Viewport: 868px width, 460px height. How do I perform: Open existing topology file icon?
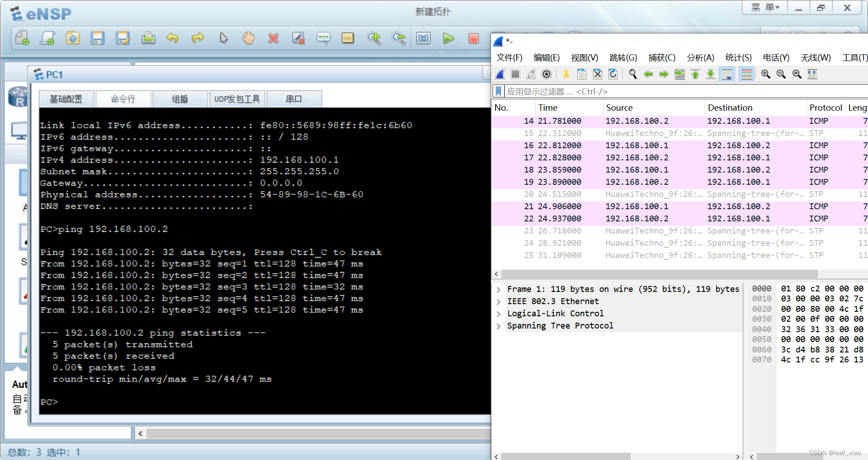[x=73, y=38]
